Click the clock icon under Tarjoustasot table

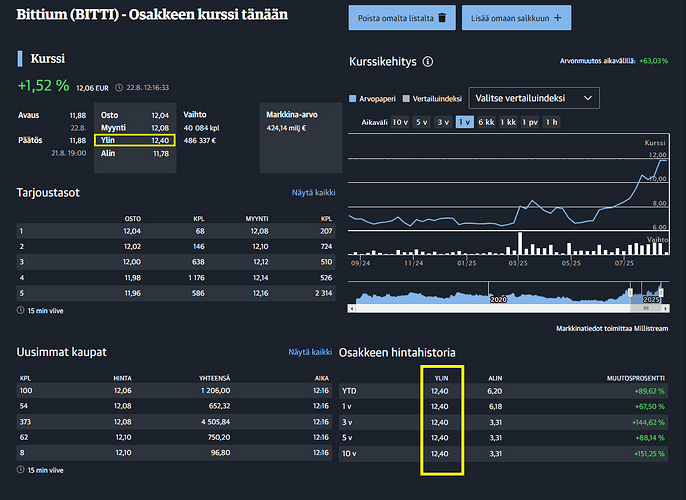click(x=22, y=311)
